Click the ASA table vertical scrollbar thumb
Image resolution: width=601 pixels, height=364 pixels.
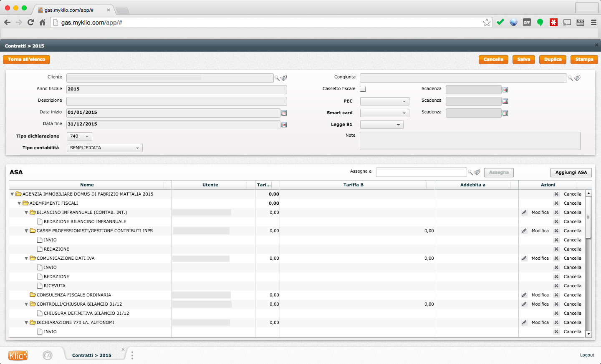tap(588, 217)
